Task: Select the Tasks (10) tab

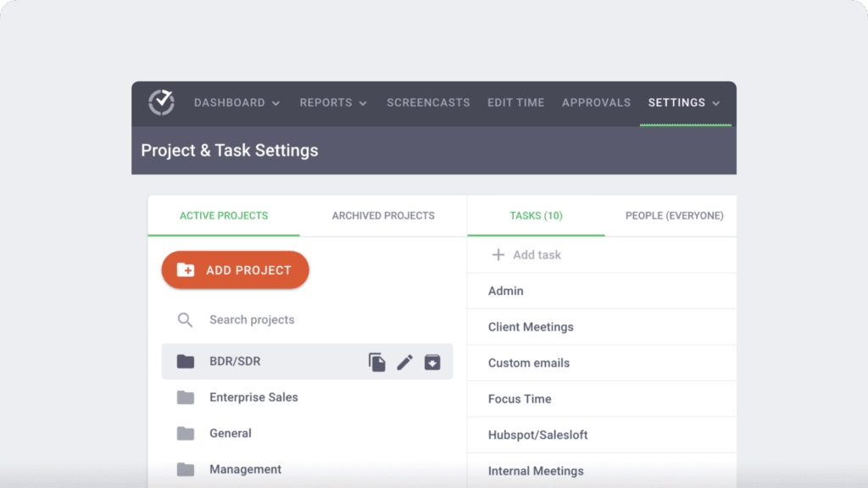Action: pos(536,215)
